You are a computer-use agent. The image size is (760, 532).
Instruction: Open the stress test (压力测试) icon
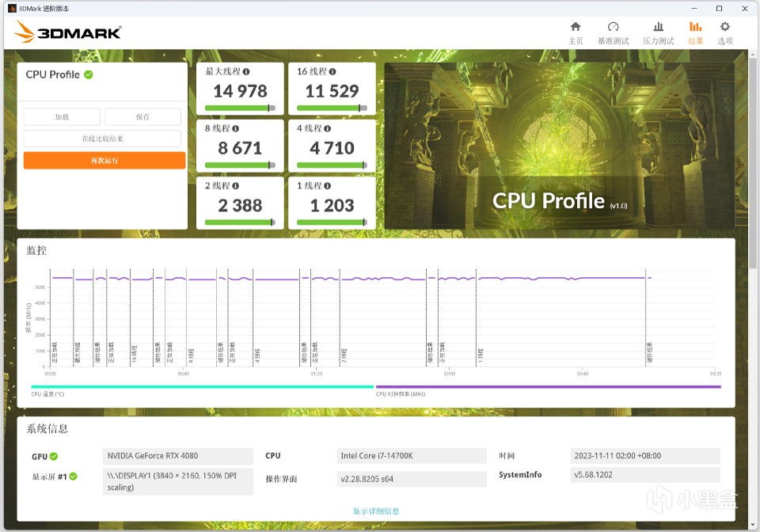(x=658, y=27)
